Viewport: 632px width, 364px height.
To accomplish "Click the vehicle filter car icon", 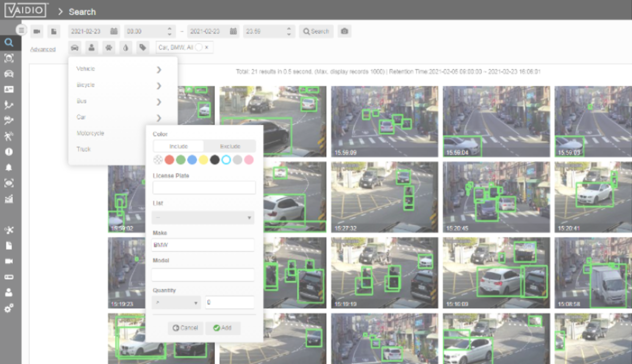I will pos(75,48).
